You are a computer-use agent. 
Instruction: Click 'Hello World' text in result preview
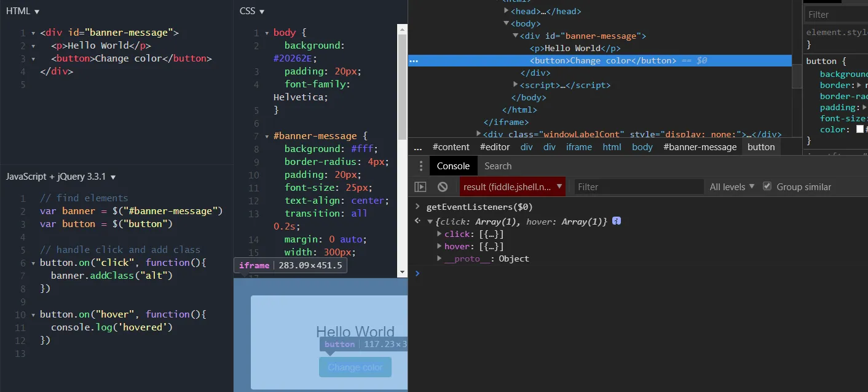pos(355,332)
